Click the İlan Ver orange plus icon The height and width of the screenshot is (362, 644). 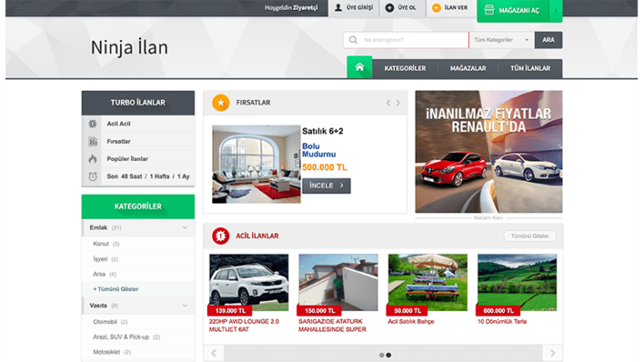tap(437, 8)
